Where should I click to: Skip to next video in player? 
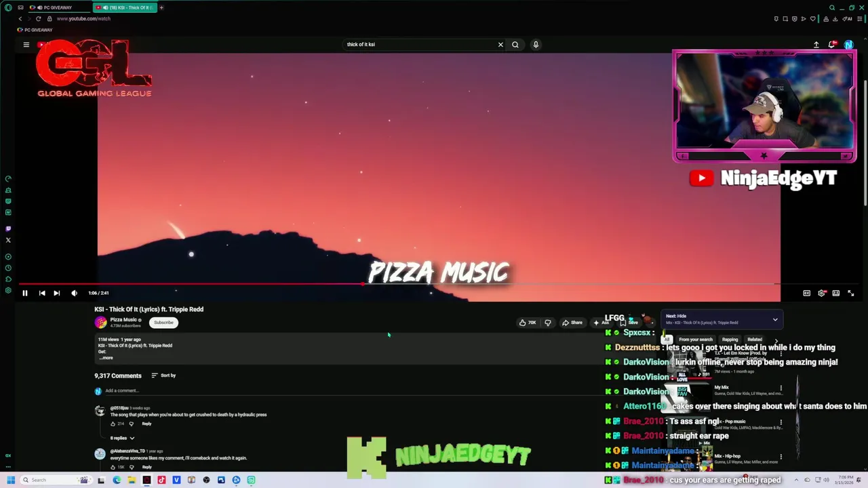tap(56, 293)
